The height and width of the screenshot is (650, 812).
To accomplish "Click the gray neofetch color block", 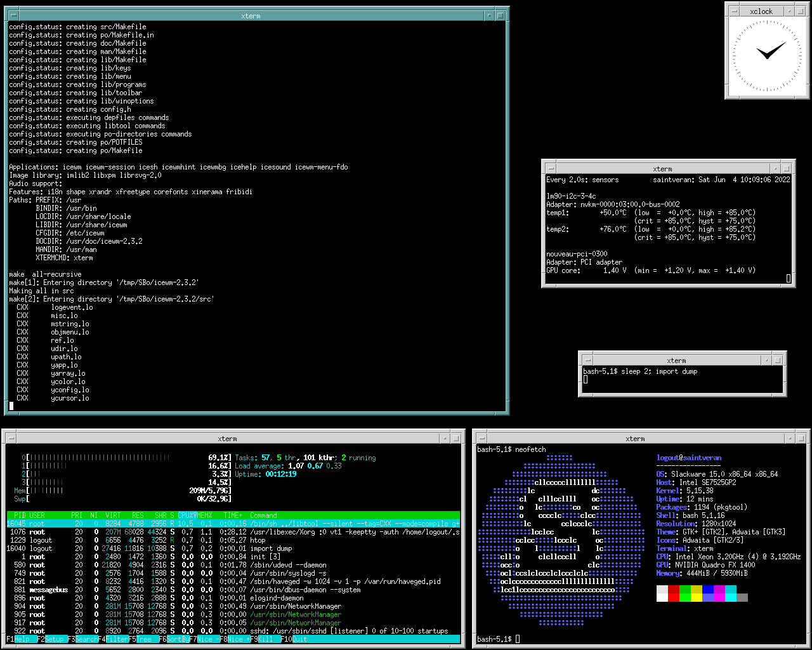I will [742, 597].
